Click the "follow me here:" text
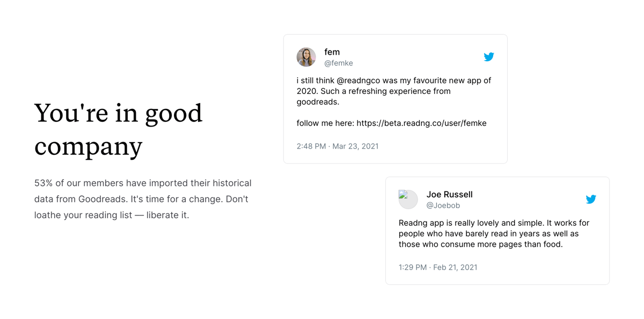Viewport: 644px width, 319px height. (325, 123)
